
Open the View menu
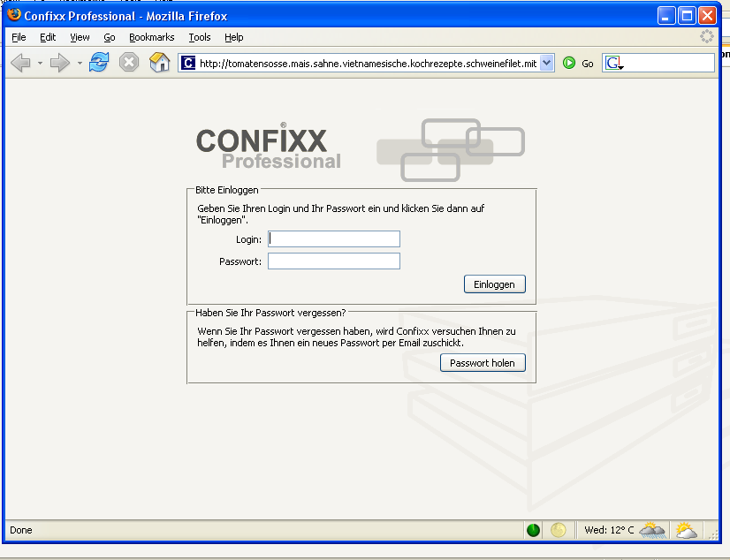click(x=80, y=37)
